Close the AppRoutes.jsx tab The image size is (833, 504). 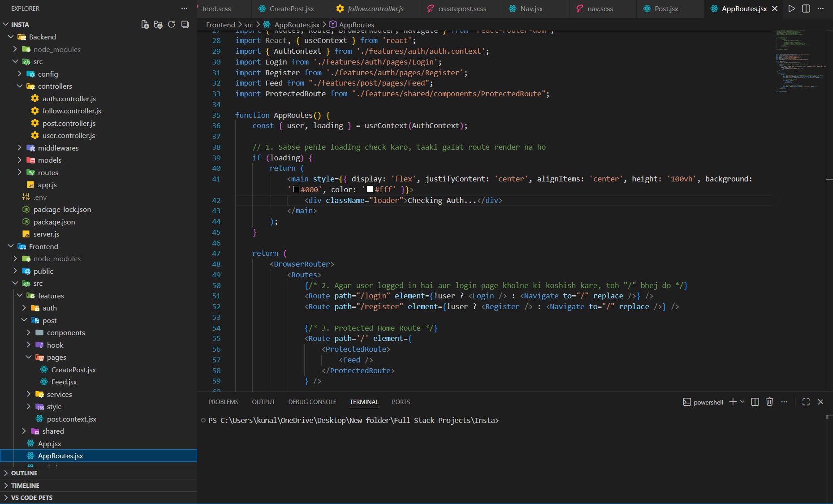tap(775, 9)
